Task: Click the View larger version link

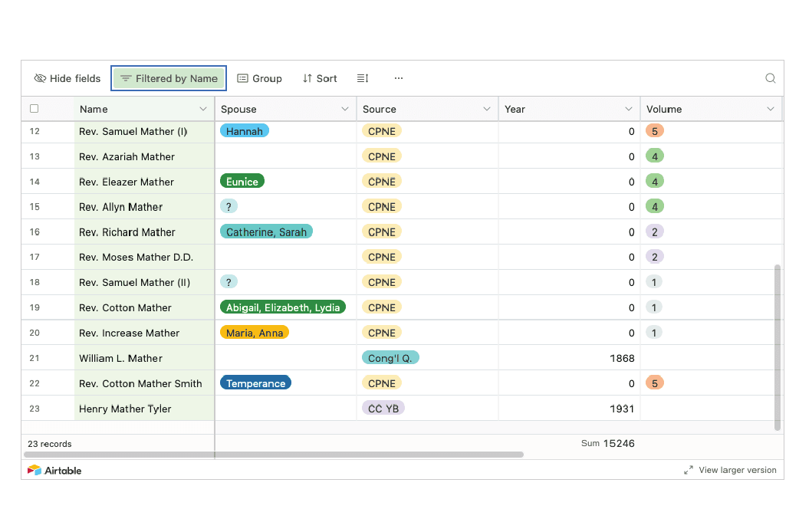Action: click(x=737, y=470)
